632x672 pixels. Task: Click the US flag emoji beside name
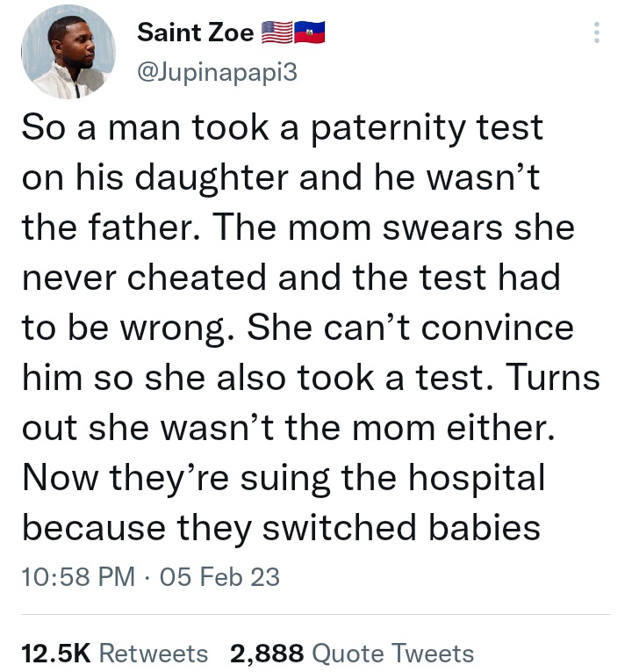(276, 33)
